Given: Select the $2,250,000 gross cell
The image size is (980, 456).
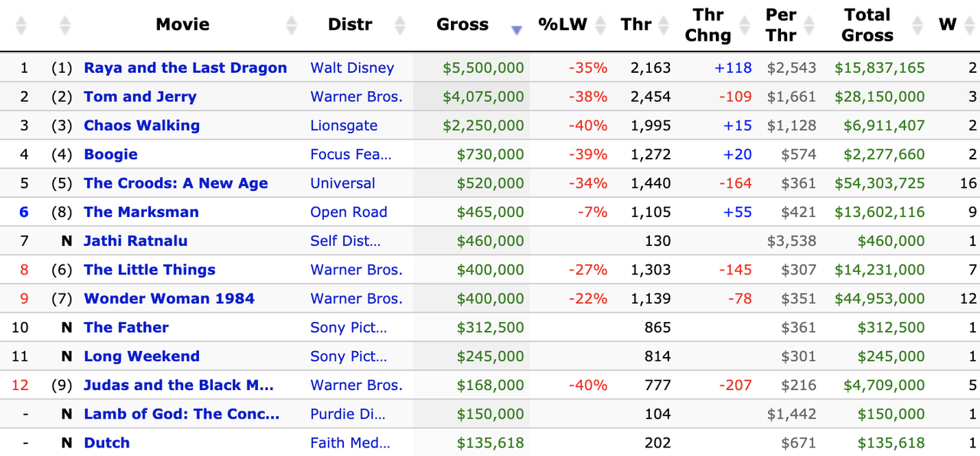Looking at the screenshot, I should point(483,126).
